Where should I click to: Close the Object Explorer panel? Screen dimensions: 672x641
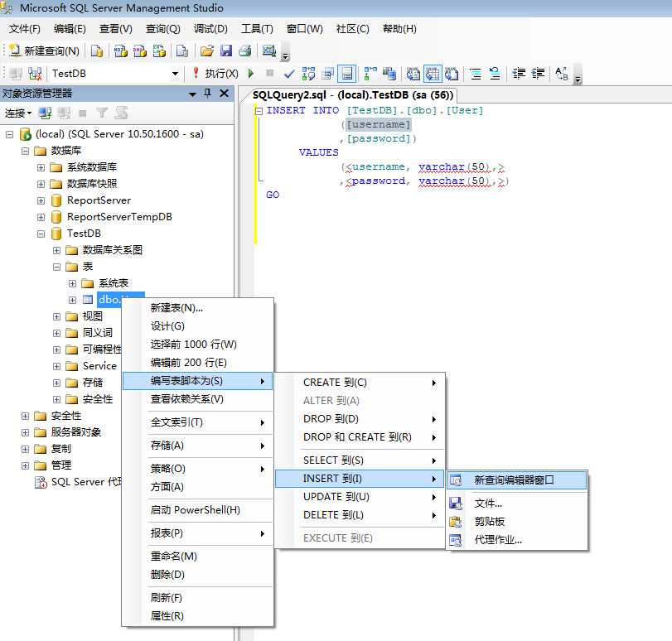224,94
